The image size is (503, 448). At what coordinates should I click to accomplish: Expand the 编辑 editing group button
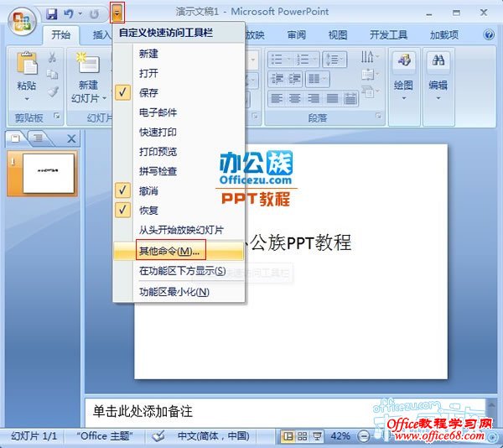tap(438, 76)
